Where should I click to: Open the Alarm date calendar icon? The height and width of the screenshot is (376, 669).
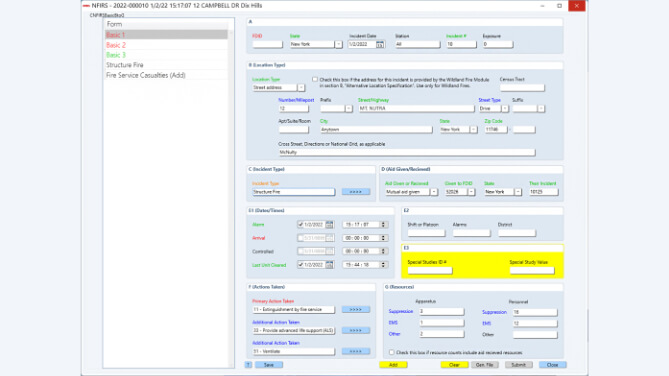329,224
